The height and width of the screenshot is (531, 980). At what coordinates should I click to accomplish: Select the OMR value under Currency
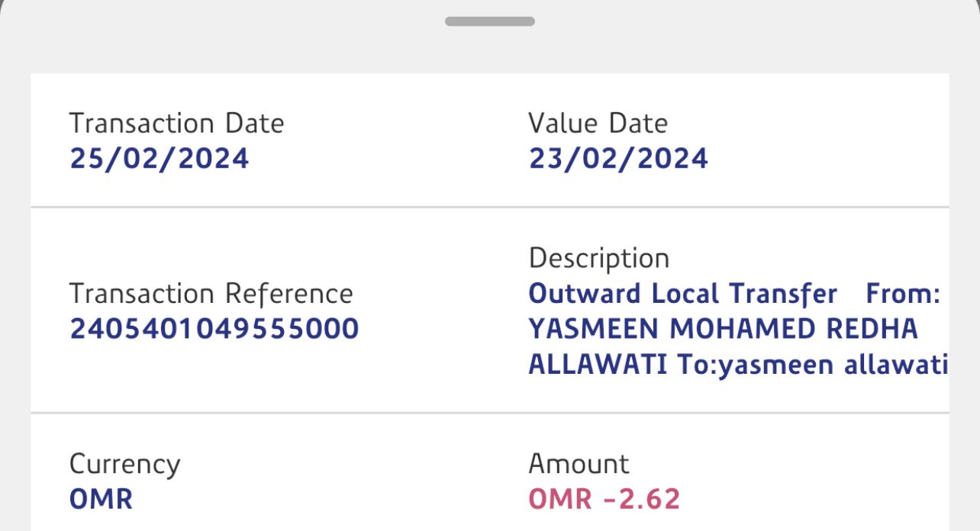click(101, 500)
